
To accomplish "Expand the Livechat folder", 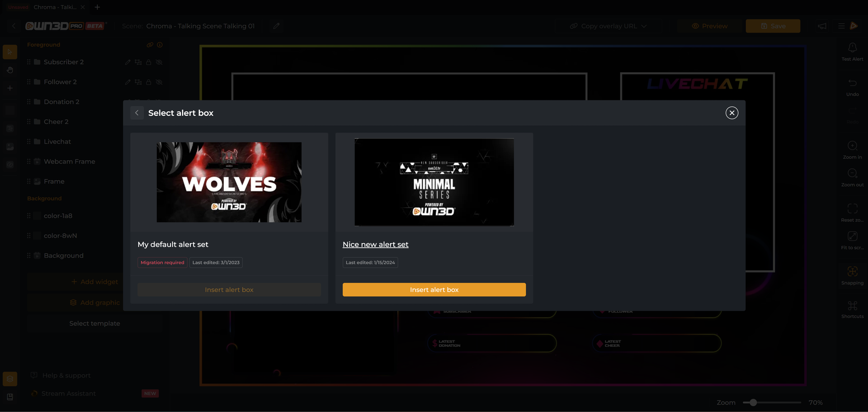I will pos(37,142).
